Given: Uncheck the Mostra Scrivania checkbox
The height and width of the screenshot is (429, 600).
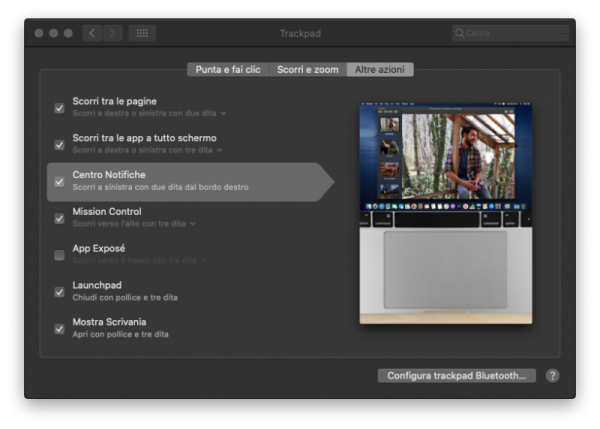Looking at the screenshot, I should [x=59, y=329].
